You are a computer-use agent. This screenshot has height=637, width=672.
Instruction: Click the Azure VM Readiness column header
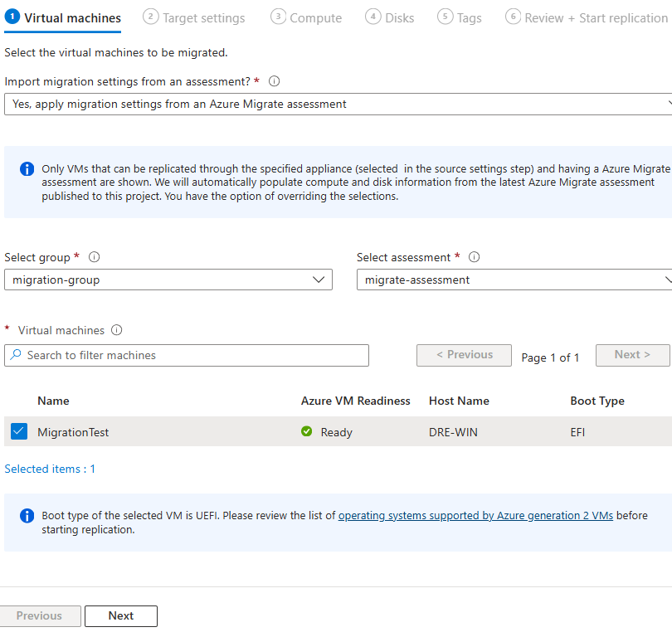pos(355,401)
